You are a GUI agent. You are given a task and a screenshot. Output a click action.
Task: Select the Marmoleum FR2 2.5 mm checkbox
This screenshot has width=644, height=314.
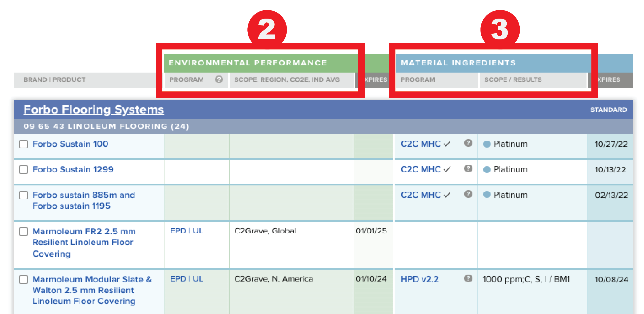(x=23, y=231)
